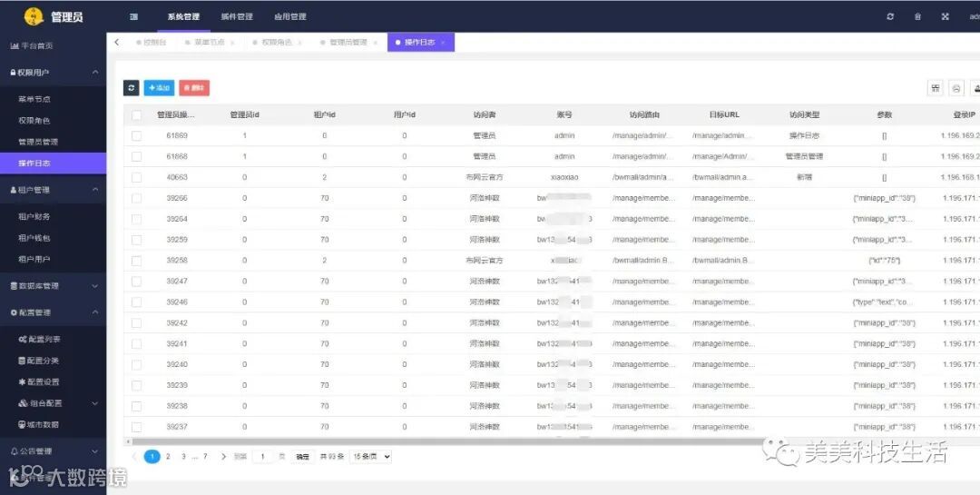Open 租户用户 in sidebar
This screenshot has height=495, width=980.
pyautogui.click(x=34, y=259)
